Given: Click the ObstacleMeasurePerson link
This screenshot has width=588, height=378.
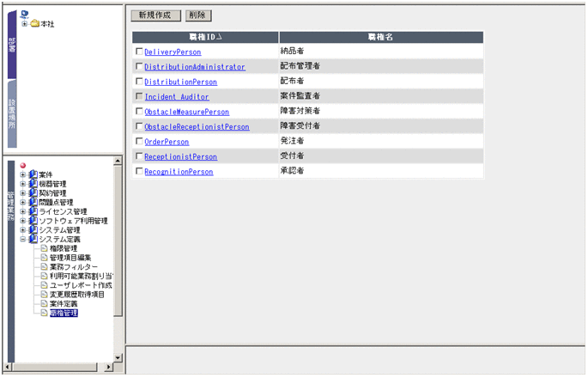Looking at the screenshot, I should 187,113.
